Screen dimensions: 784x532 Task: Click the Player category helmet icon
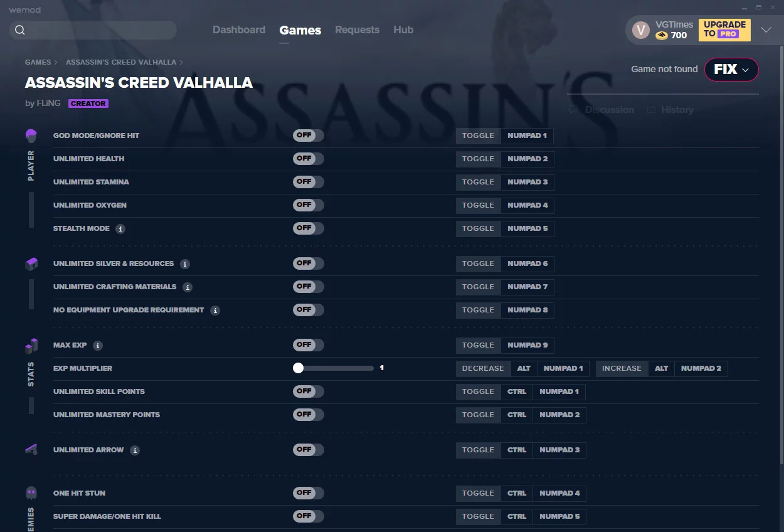[x=31, y=136]
